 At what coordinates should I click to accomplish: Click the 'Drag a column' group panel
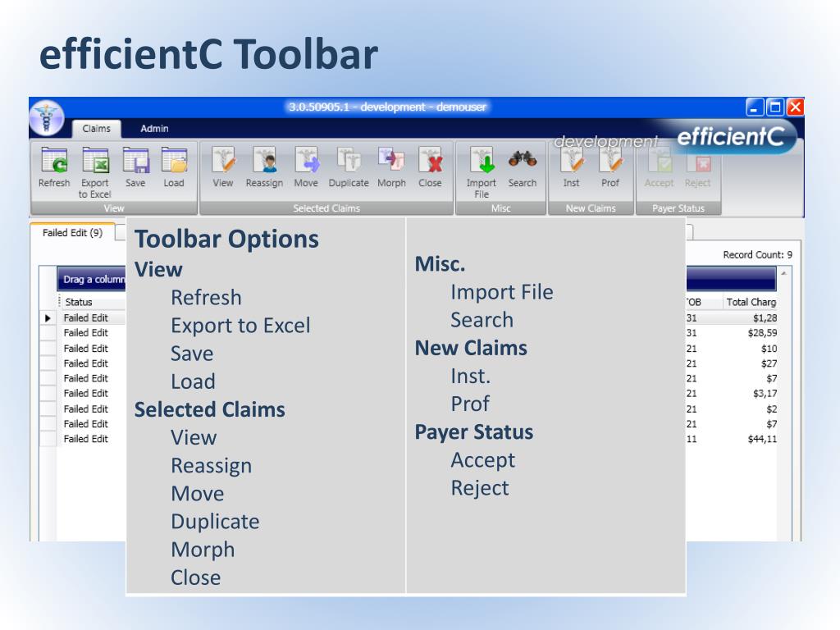click(x=92, y=279)
